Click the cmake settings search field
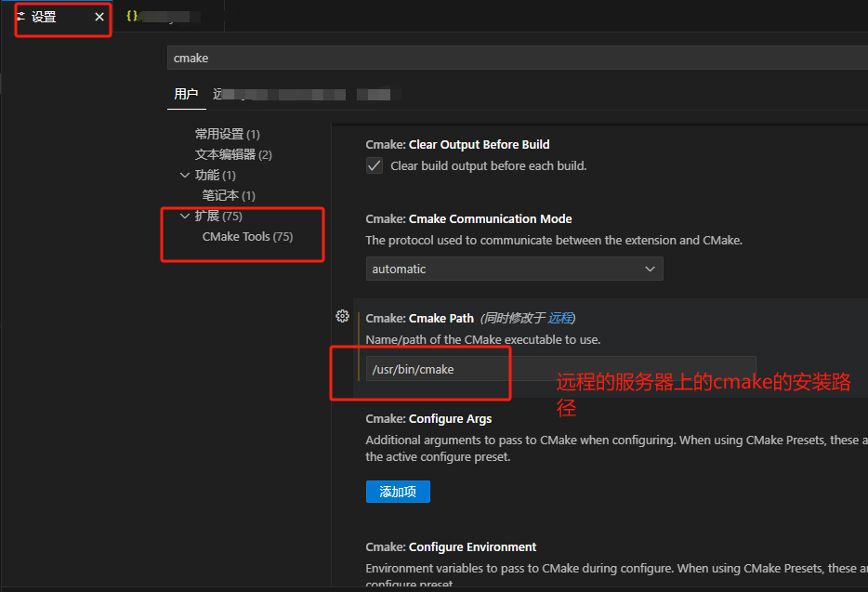This screenshot has width=868, height=592. click(x=518, y=58)
